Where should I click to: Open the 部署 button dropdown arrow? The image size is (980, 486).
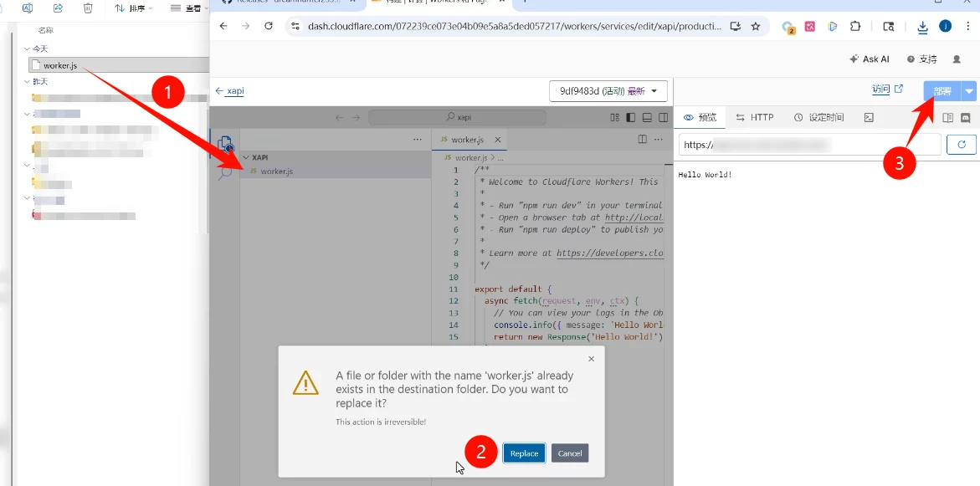click(969, 90)
